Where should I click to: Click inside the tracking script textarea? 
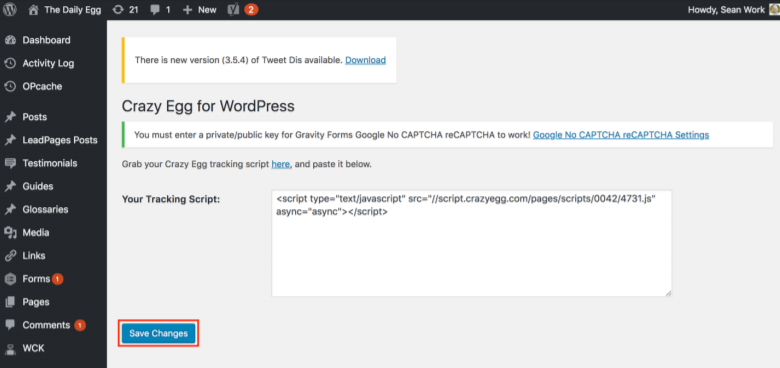click(x=472, y=243)
